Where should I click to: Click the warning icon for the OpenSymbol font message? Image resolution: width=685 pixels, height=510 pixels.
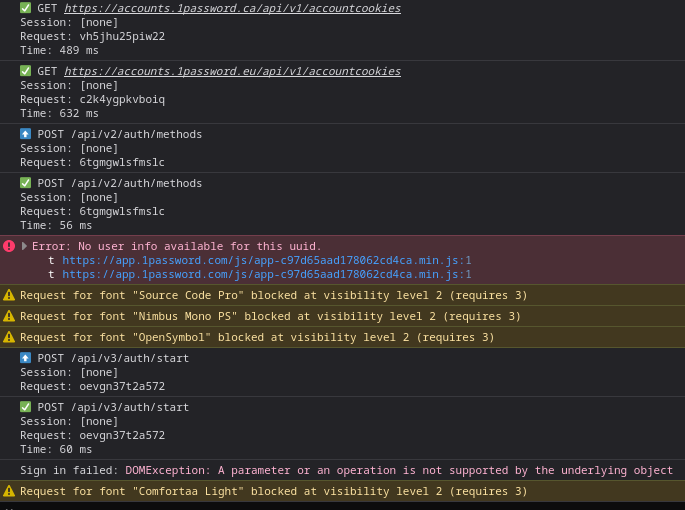click(x=9, y=337)
